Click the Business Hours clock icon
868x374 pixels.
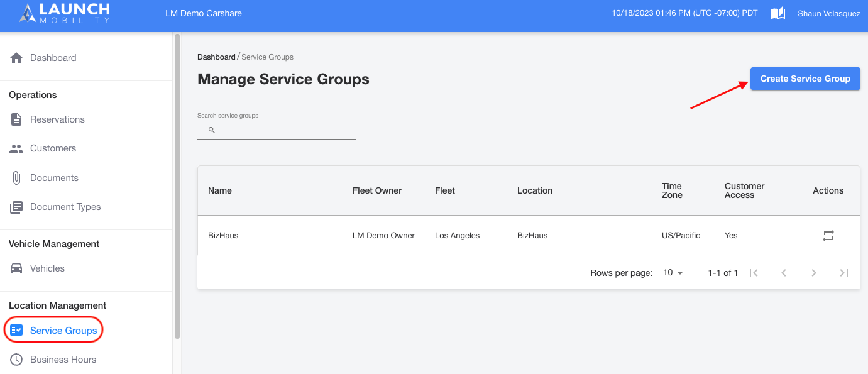coord(17,360)
